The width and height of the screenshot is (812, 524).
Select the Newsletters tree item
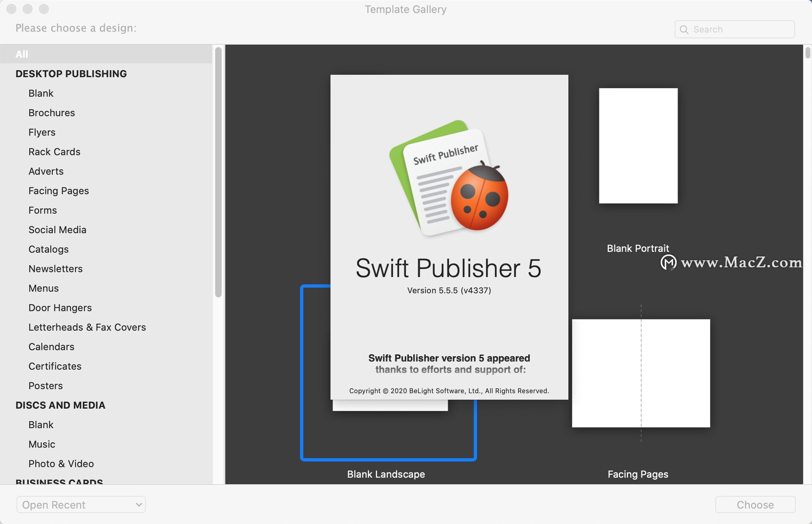[x=55, y=269]
